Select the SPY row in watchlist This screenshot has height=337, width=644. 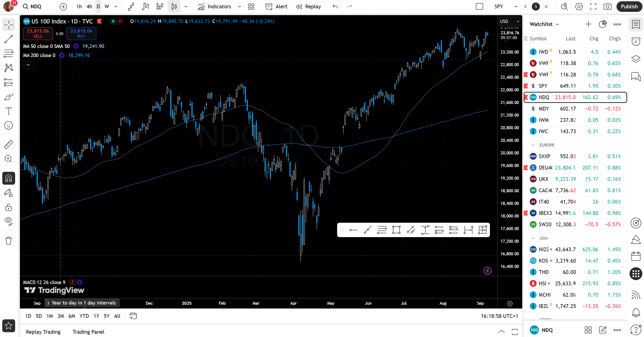click(x=575, y=86)
